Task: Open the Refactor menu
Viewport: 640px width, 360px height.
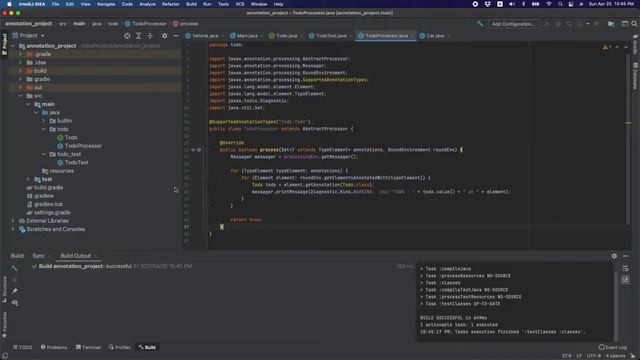Action: 171,4
